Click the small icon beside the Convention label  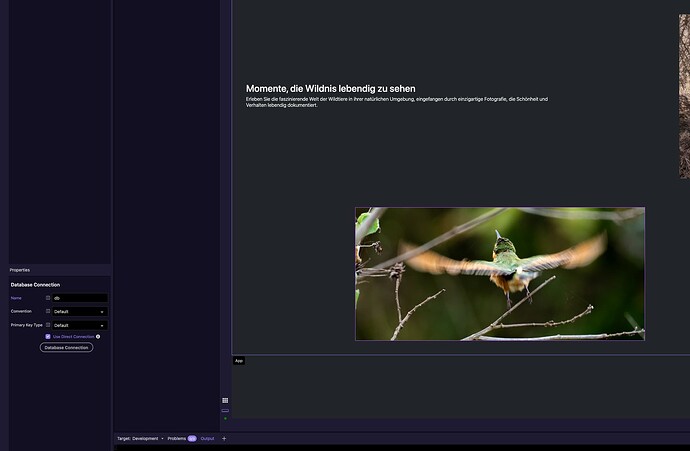point(48,311)
